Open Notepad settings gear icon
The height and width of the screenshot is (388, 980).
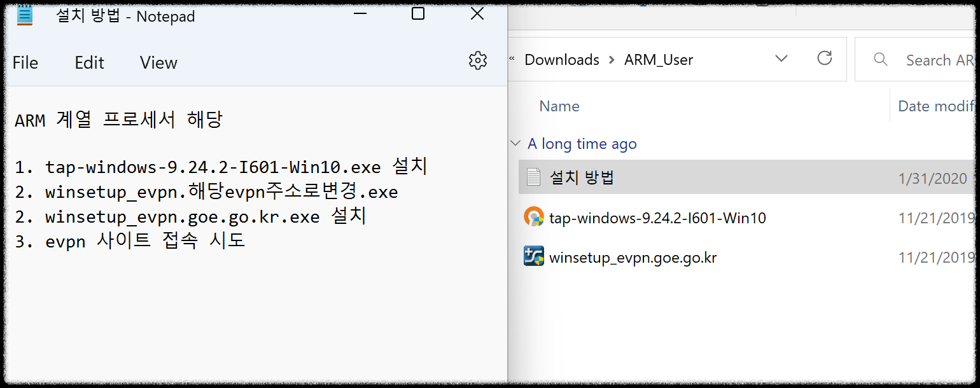pyautogui.click(x=477, y=60)
